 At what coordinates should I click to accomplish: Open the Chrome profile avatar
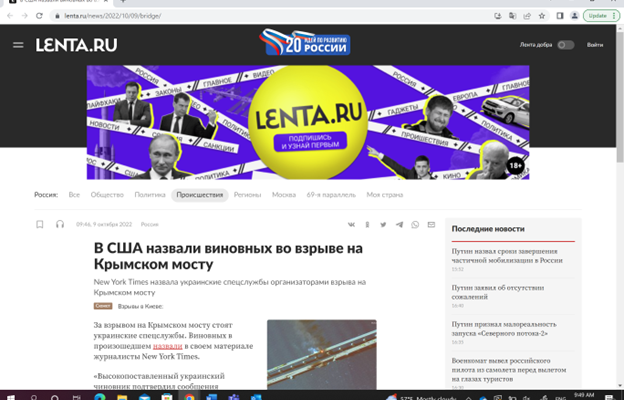point(574,16)
